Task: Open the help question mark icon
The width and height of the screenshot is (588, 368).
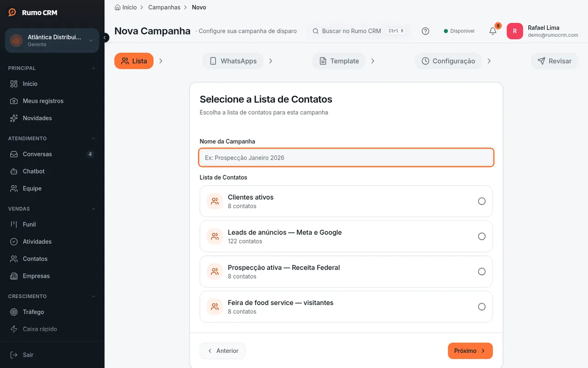Action: coord(425,31)
